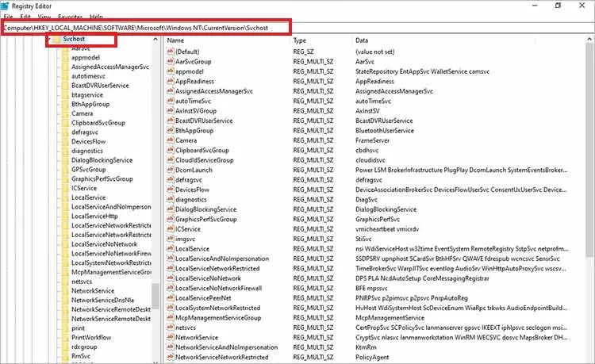The height and width of the screenshot is (364, 595).
Task: Select DevicesFlow key in tree
Action: pyautogui.click(x=88, y=141)
